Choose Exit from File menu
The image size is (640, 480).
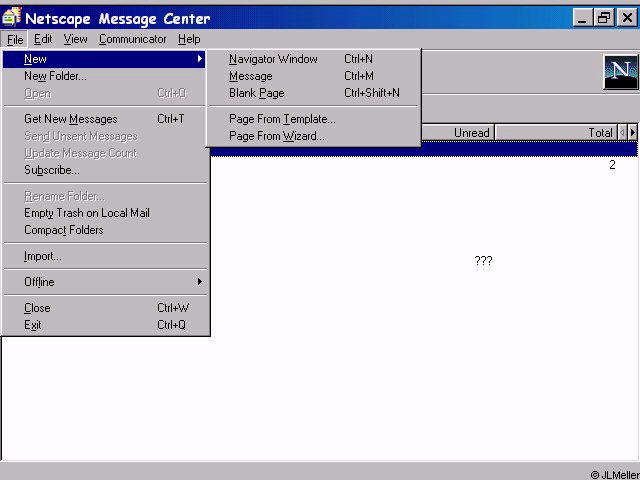pyautogui.click(x=105, y=325)
